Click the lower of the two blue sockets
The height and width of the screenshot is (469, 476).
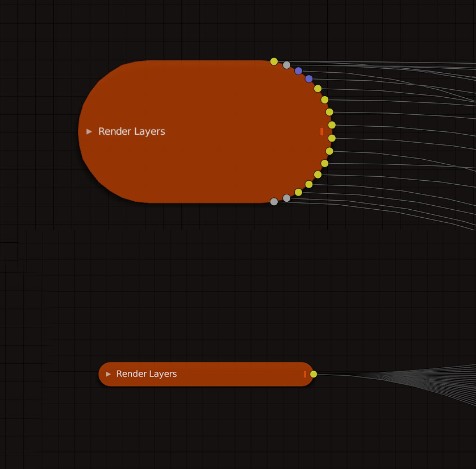pyautogui.click(x=309, y=79)
